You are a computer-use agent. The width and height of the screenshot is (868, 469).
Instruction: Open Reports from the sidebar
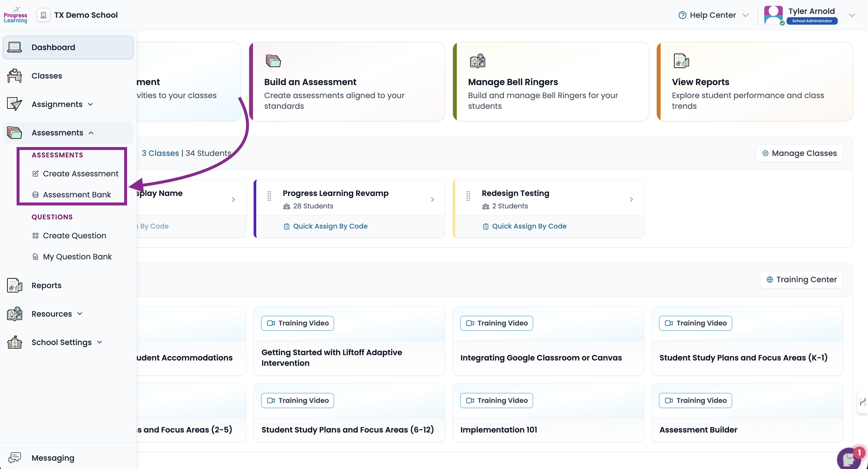coord(68,285)
